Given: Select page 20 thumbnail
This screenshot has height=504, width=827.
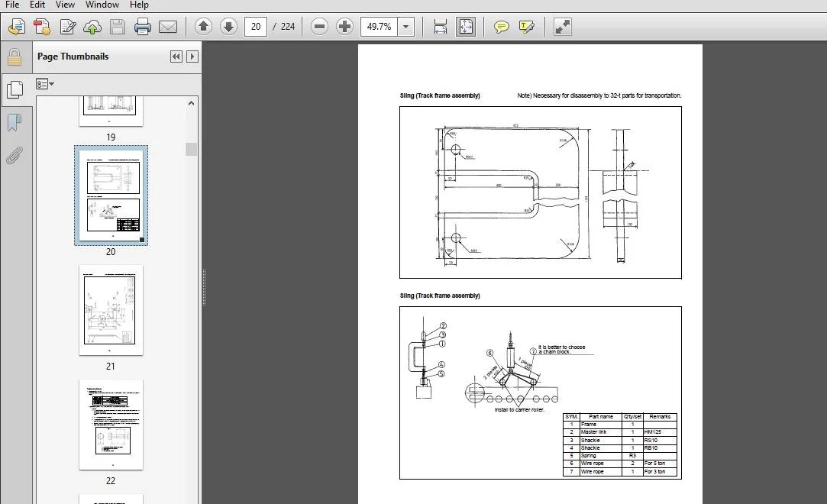Looking at the screenshot, I should [x=111, y=195].
